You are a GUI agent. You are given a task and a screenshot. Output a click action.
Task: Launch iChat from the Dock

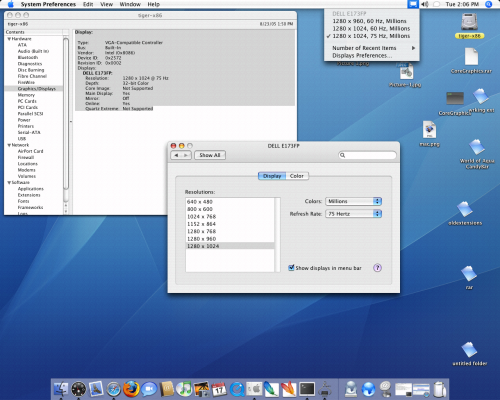[x=149, y=389]
